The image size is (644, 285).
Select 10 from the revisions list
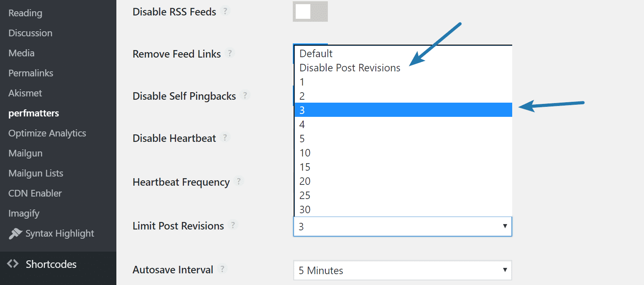tap(304, 152)
